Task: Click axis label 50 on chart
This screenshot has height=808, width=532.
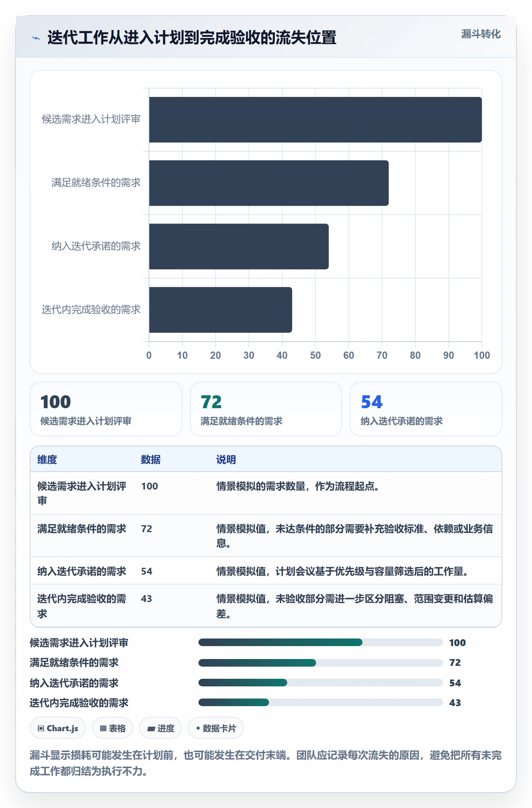Action: point(315,355)
